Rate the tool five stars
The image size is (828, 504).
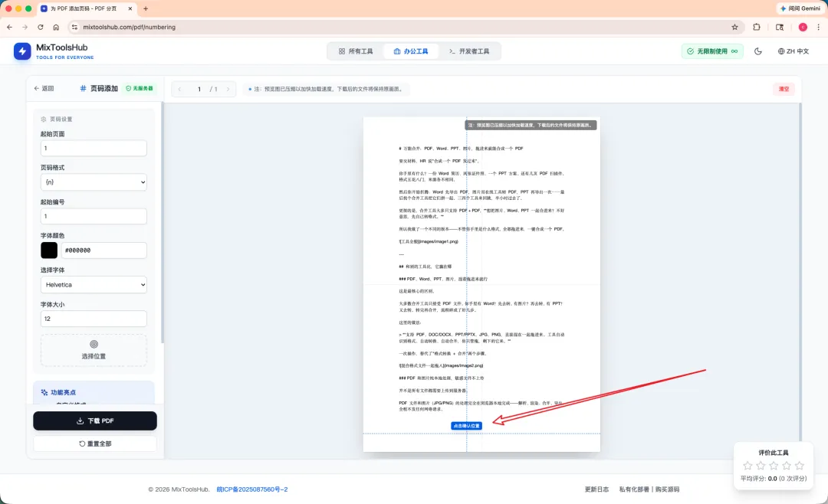coord(800,466)
